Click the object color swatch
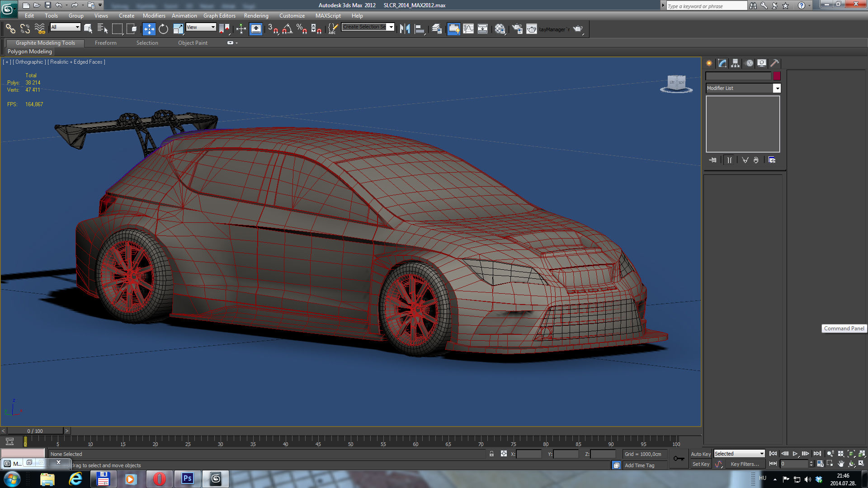 [x=777, y=76]
